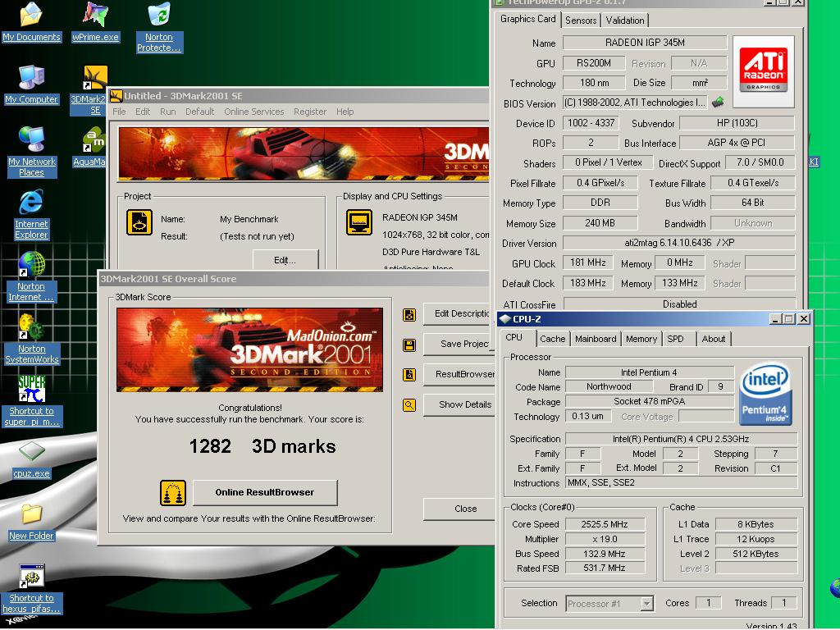840x630 pixels.
Task: Switch to SPD tab in CPU-Z
Action: pyautogui.click(x=676, y=339)
